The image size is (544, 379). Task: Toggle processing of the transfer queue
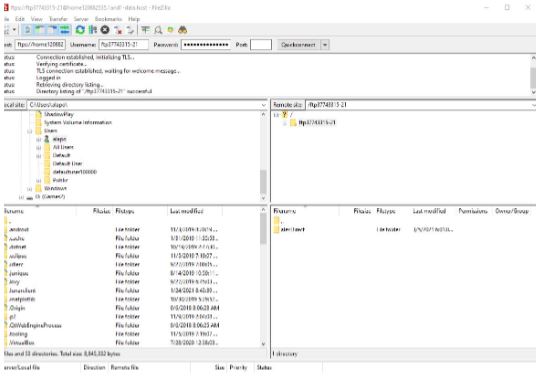[93, 30]
